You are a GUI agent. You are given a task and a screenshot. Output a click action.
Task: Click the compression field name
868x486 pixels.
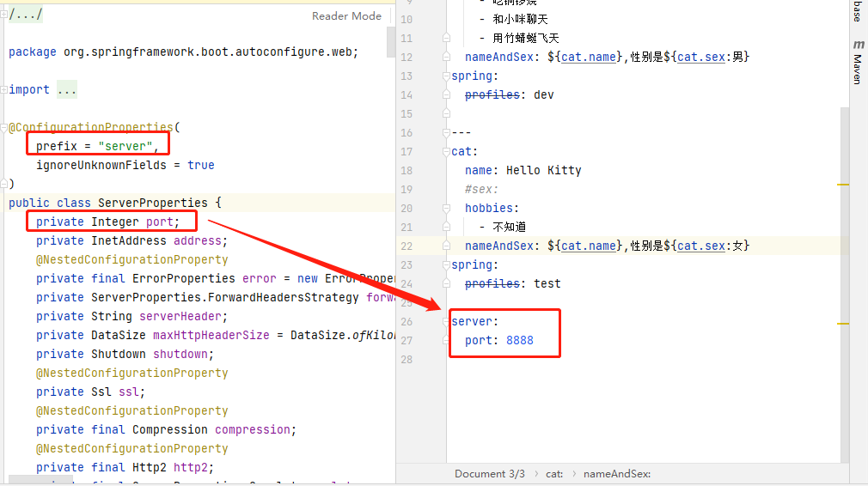click(x=253, y=429)
